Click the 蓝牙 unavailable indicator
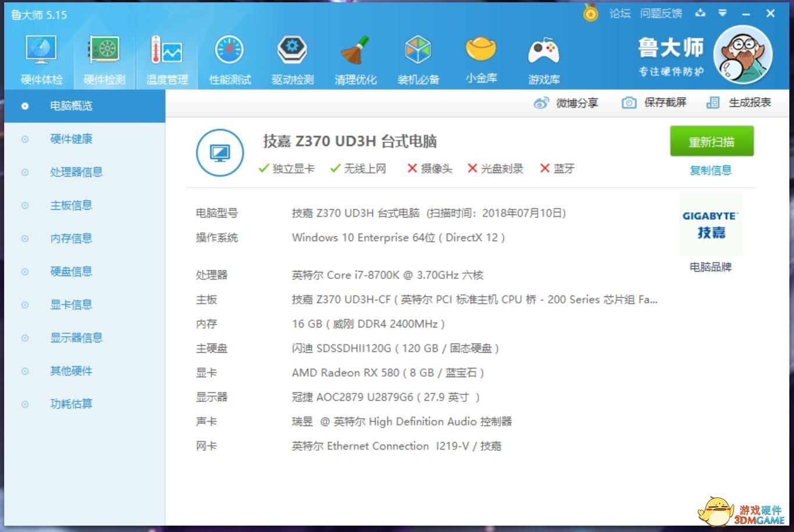The width and height of the screenshot is (794, 532). click(557, 169)
